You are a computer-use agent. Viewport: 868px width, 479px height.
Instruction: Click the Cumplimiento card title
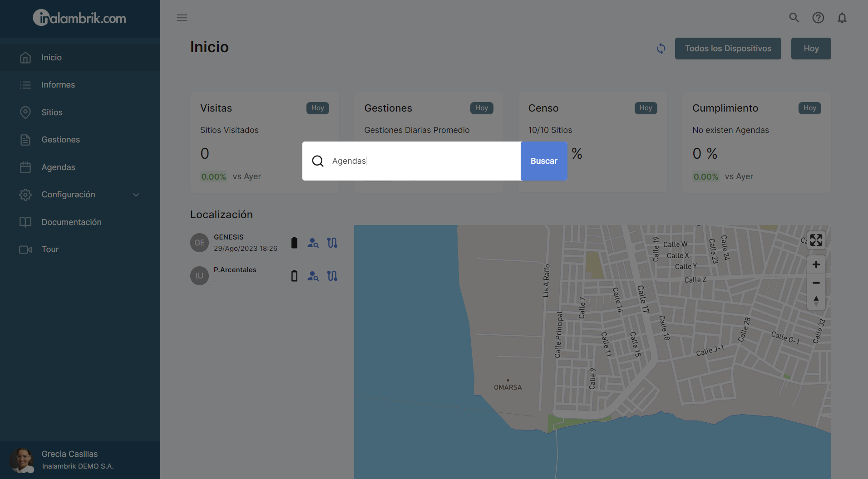pos(725,108)
